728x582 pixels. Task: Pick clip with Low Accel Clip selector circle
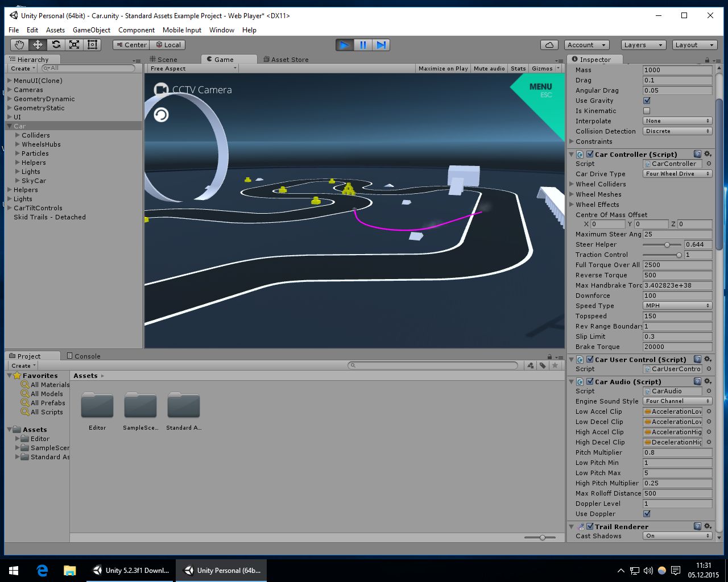pyautogui.click(x=709, y=411)
